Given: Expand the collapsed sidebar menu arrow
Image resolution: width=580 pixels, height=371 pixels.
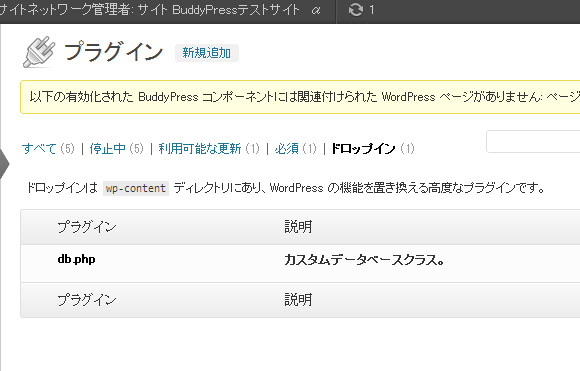Looking at the screenshot, I should point(4,164).
